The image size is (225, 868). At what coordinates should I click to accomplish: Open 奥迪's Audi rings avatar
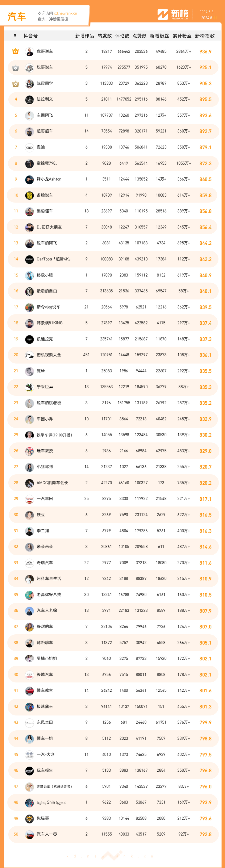[30, 148]
